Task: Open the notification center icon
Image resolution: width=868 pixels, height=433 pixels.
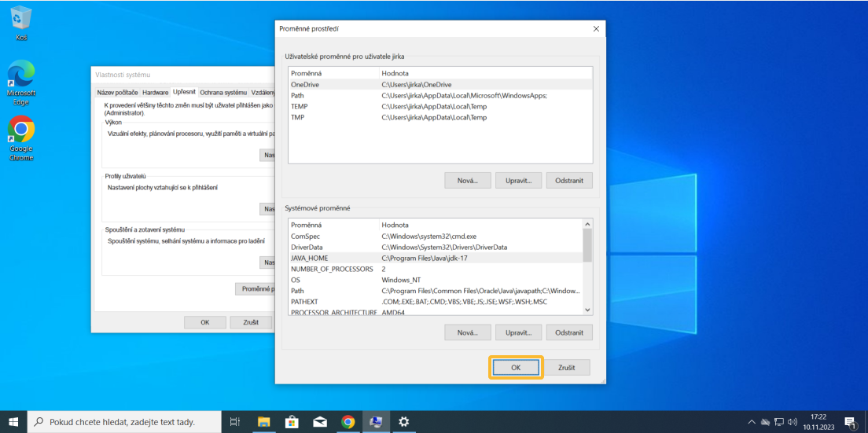Action: point(849,422)
